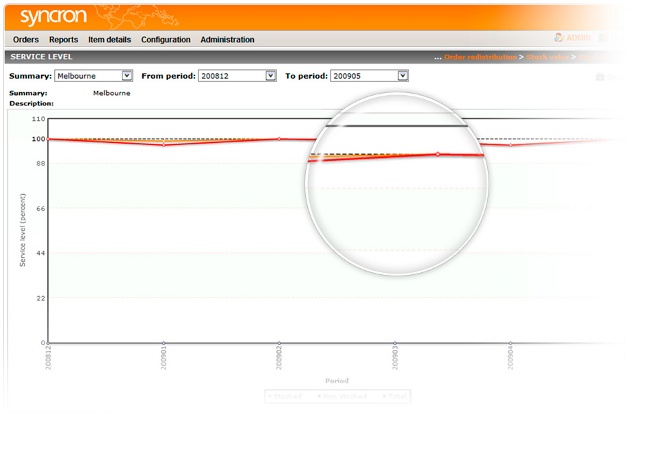Click the 200901 period axis label
Screen dimensions: 650x450
164,358
